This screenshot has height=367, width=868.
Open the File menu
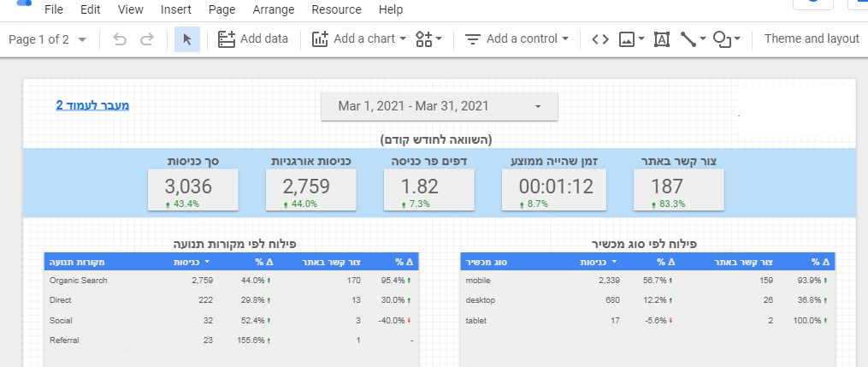tap(53, 9)
